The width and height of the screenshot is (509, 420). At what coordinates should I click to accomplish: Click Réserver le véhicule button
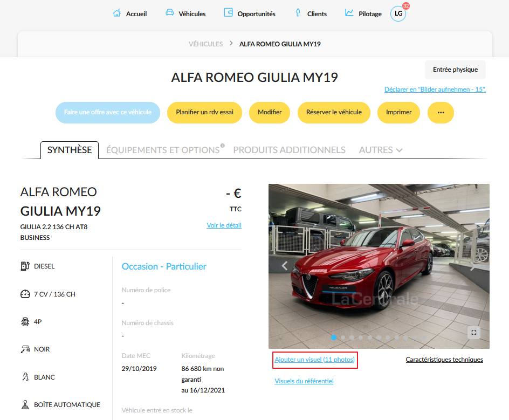[x=334, y=113]
